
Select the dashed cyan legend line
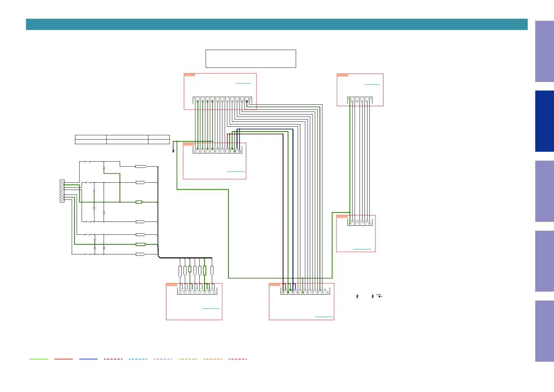138,359
